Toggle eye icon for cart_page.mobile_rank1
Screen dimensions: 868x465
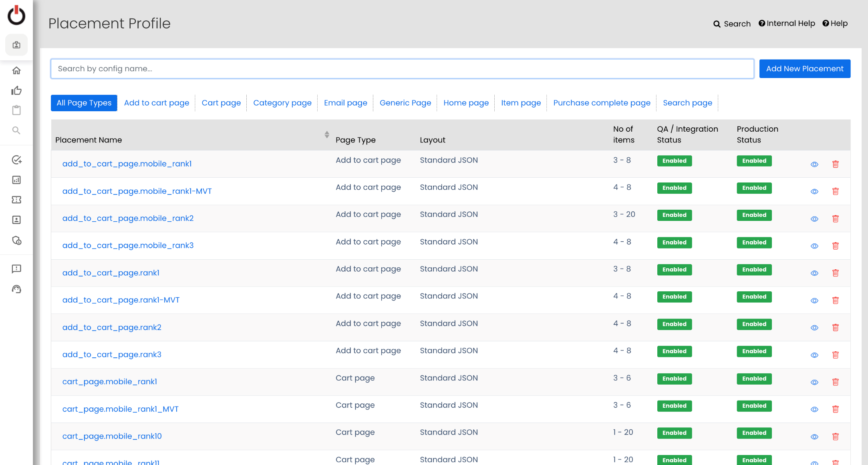pyautogui.click(x=814, y=382)
